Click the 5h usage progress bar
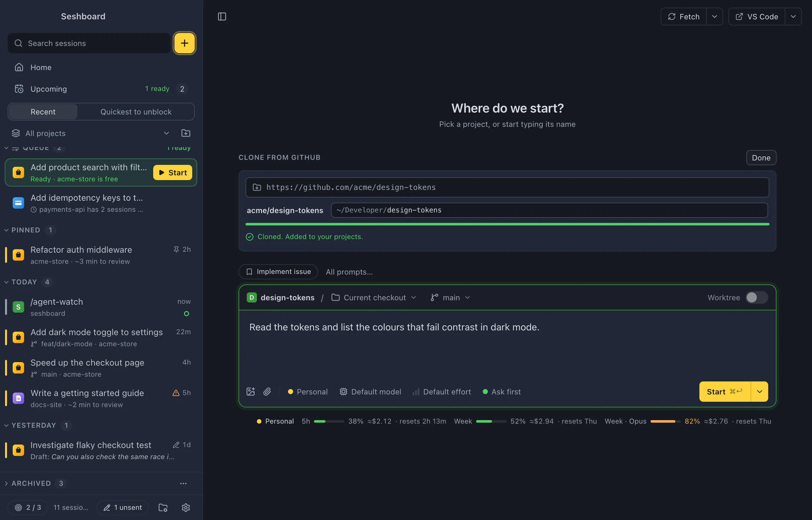 329,421
